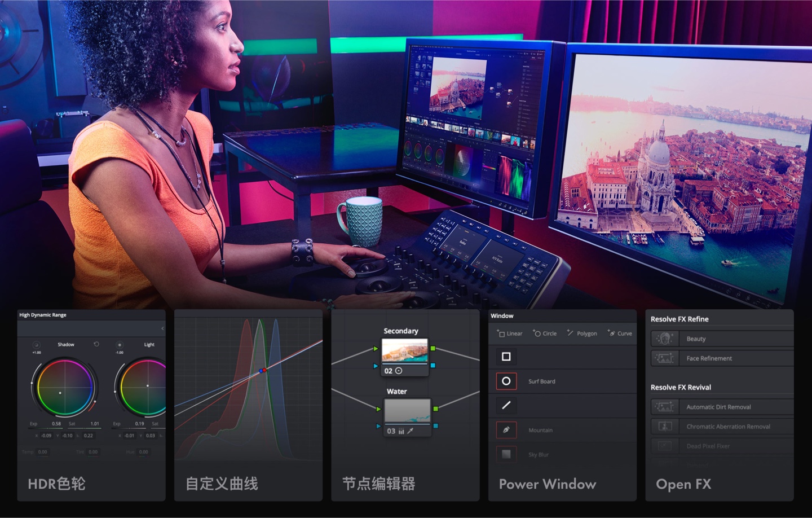812x518 pixels.
Task: Toggle the line polygon window icon
Action: [x=506, y=405]
